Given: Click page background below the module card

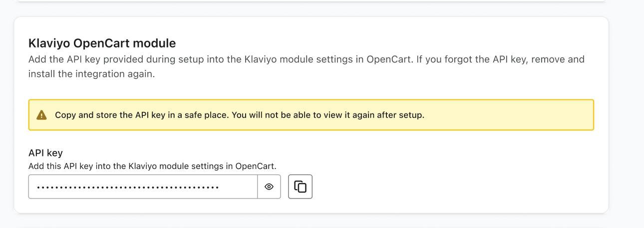Looking at the screenshot, I should tap(300, 221).
